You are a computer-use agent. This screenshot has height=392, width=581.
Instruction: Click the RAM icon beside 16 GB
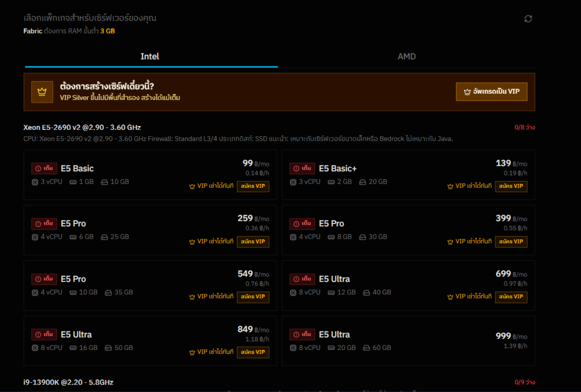click(73, 348)
